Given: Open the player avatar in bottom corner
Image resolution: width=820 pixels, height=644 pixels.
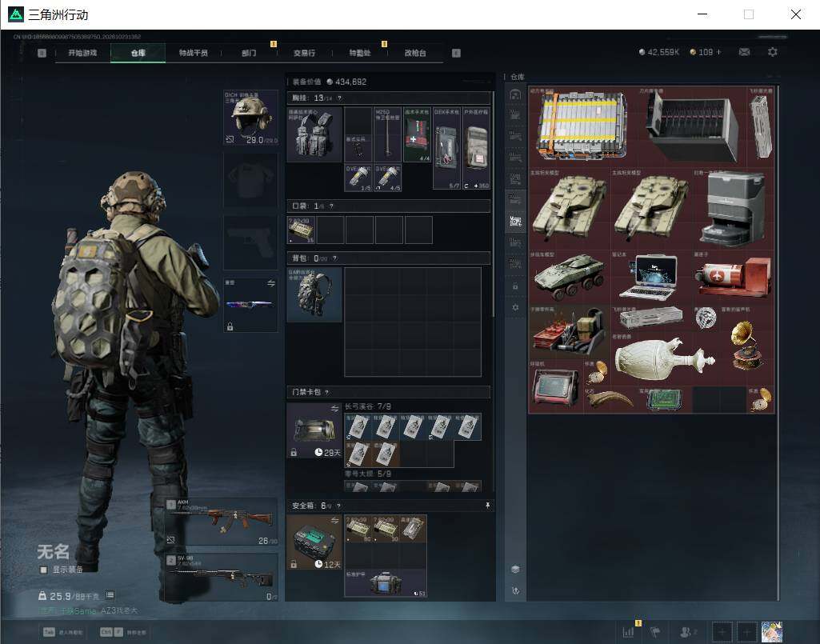Looking at the screenshot, I should [772, 632].
